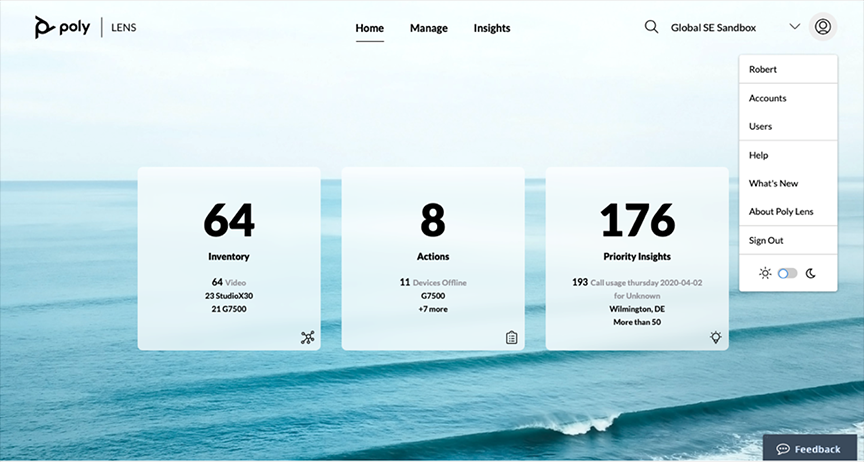Open the +7 more actions link
This screenshot has height=462, width=864.
(433, 309)
